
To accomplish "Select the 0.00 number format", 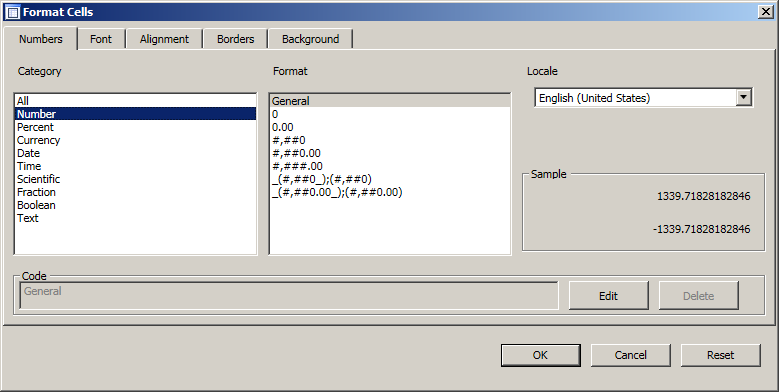I will 390,127.
